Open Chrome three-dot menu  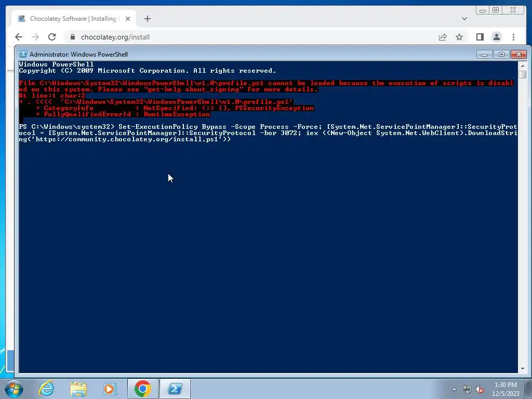tap(513, 37)
